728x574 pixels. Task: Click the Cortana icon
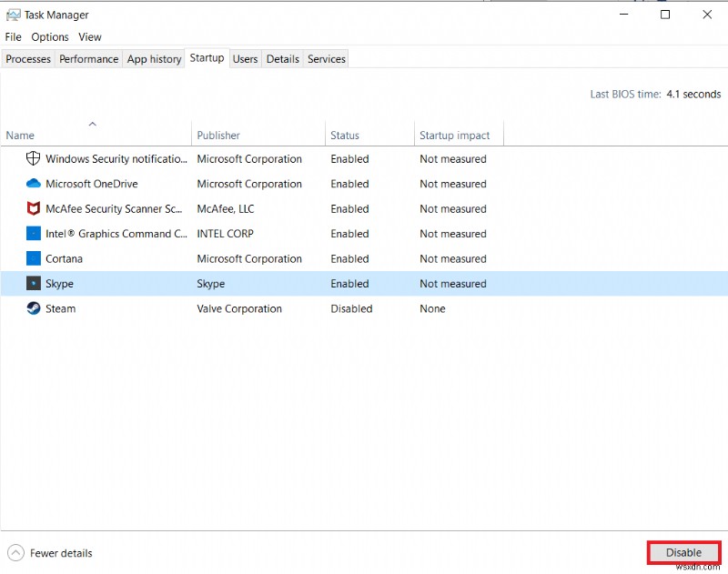click(x=33, y=258)
